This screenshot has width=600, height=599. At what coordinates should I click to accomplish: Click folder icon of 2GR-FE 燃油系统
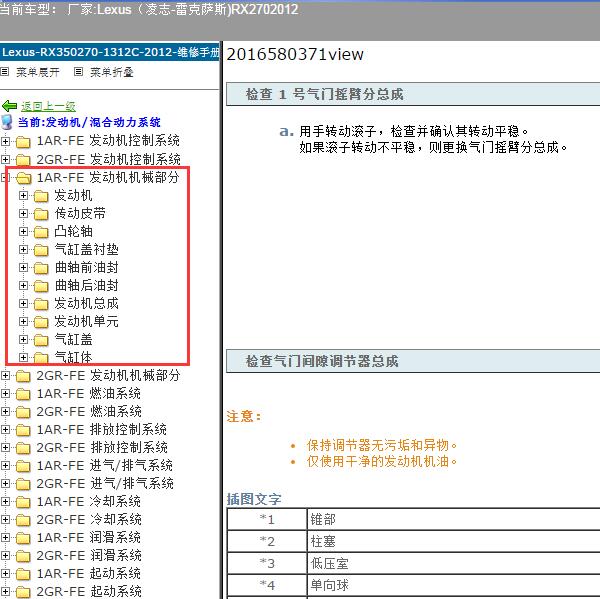tap(23, 412)
